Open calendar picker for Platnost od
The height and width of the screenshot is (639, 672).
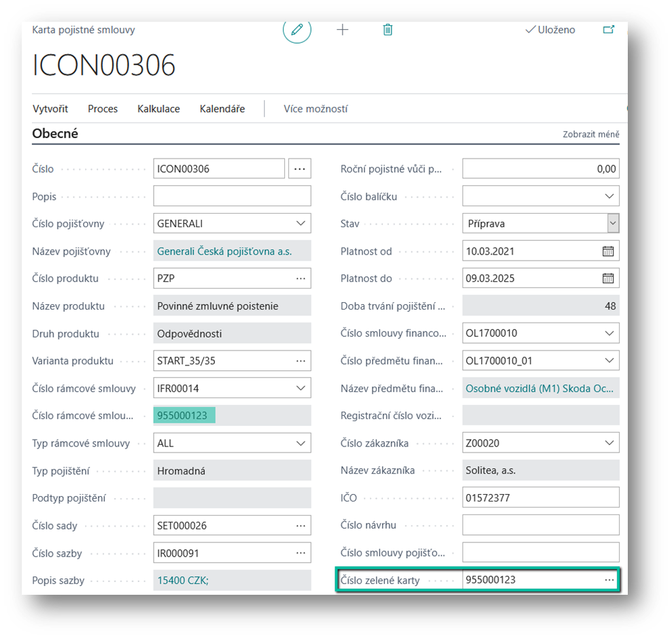(607, 251)
